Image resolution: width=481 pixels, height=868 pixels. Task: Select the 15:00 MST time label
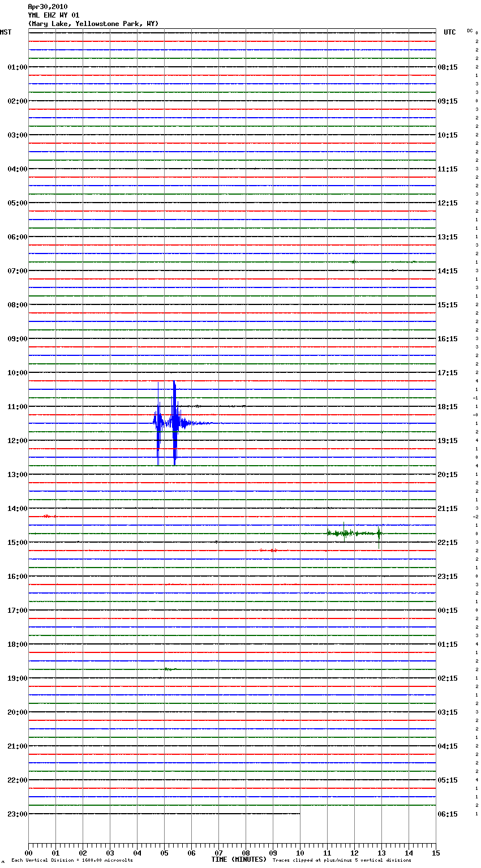(x=17, y=543)
